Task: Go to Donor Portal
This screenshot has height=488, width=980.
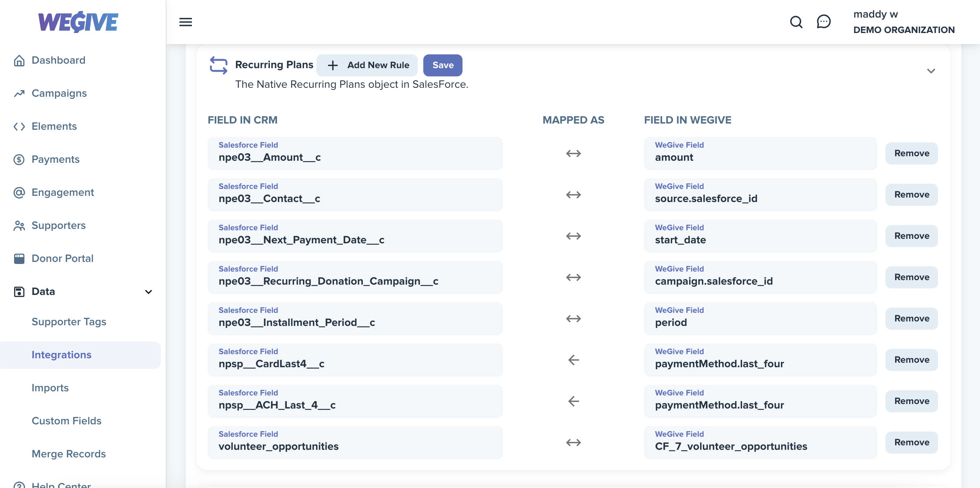Action: click(x=62, y=259)
